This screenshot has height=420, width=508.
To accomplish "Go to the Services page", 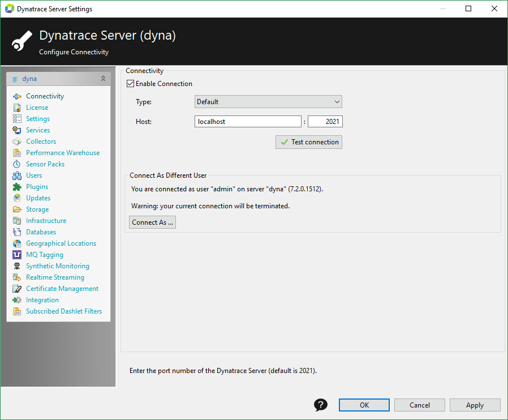I will pyautogui.click(x=38, y=130).
